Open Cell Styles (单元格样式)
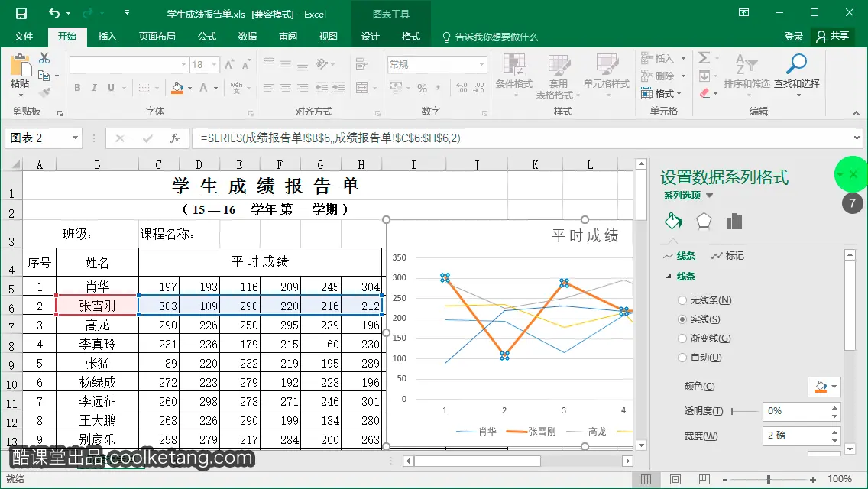 pyautogui.click(x=606, y=76)
